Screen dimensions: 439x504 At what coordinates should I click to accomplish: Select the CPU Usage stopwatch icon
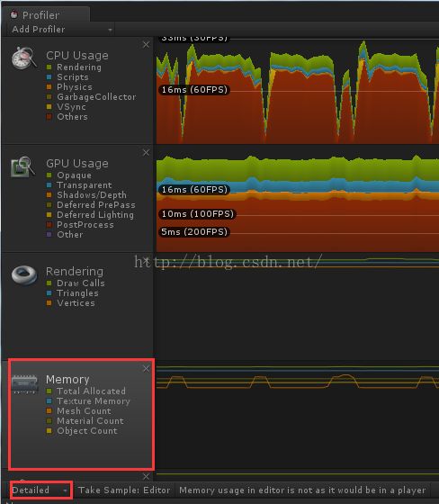point(23,58)
